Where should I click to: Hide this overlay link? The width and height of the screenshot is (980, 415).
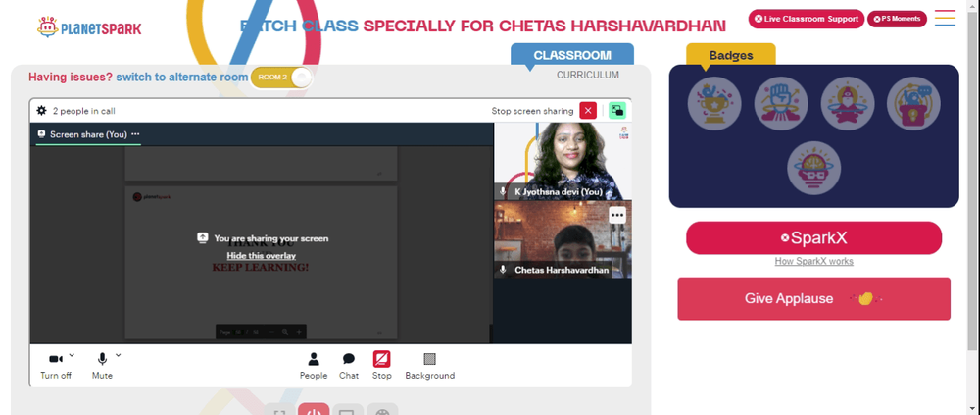(x=262, y=255)
